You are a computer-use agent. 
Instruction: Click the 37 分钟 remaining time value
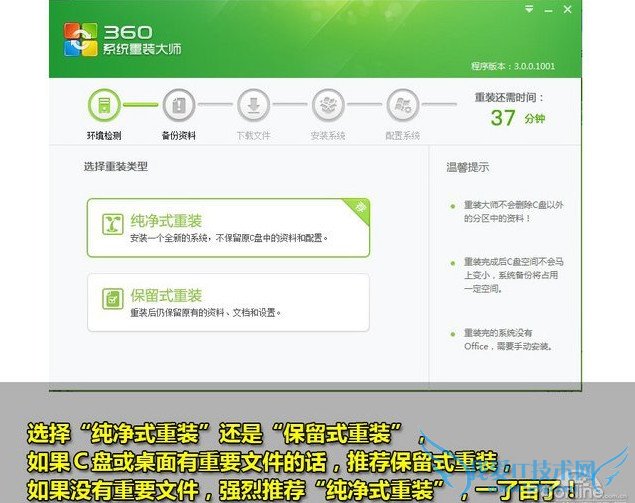point(518,118)
